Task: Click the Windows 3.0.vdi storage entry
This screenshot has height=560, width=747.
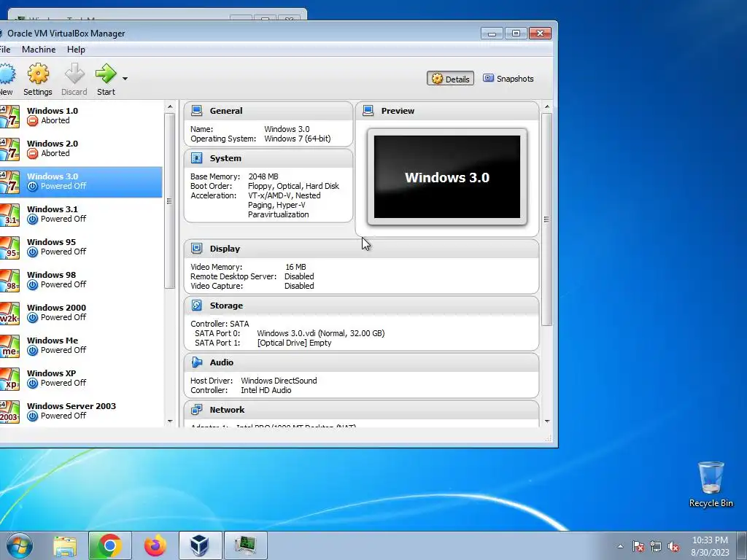Action: pos(321,333)
